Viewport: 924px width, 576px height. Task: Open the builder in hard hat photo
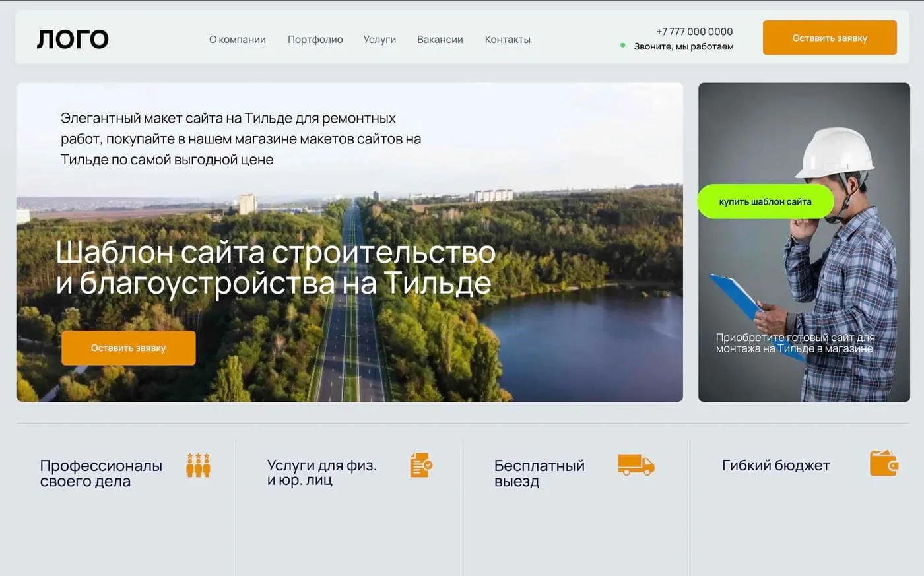click(x=804, y=242)
